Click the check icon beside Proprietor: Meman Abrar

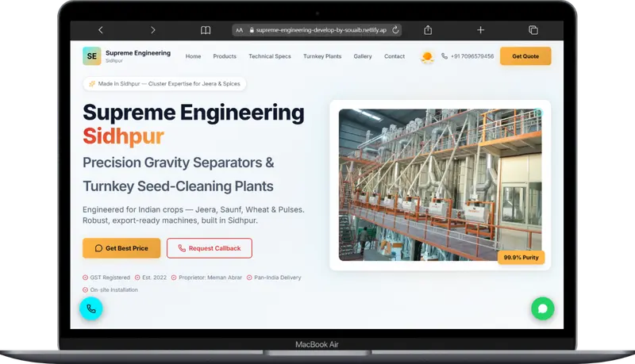(174, 278)
